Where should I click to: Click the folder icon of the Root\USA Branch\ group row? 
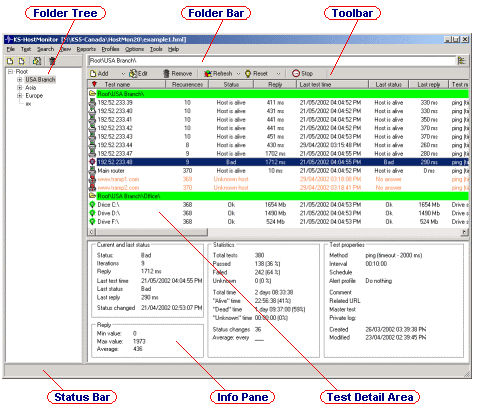pos(92,94)
